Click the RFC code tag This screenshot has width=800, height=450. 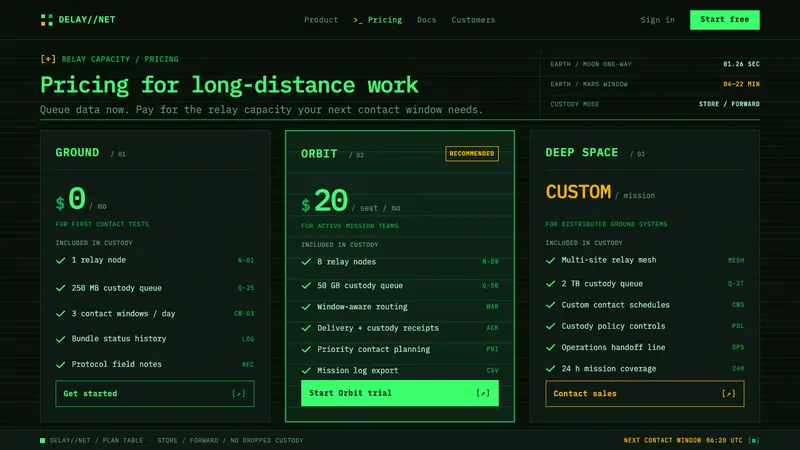click(248, 364)
